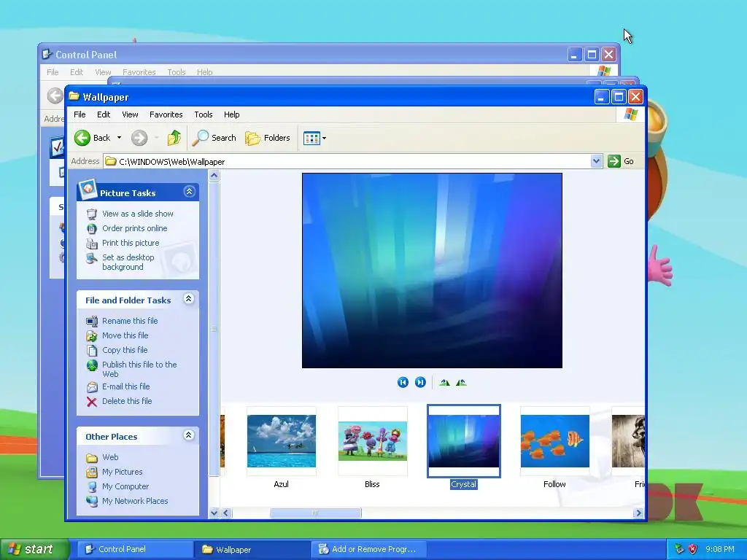Toggle the Folders pane button
747x560 pixels.
[268, 138]
